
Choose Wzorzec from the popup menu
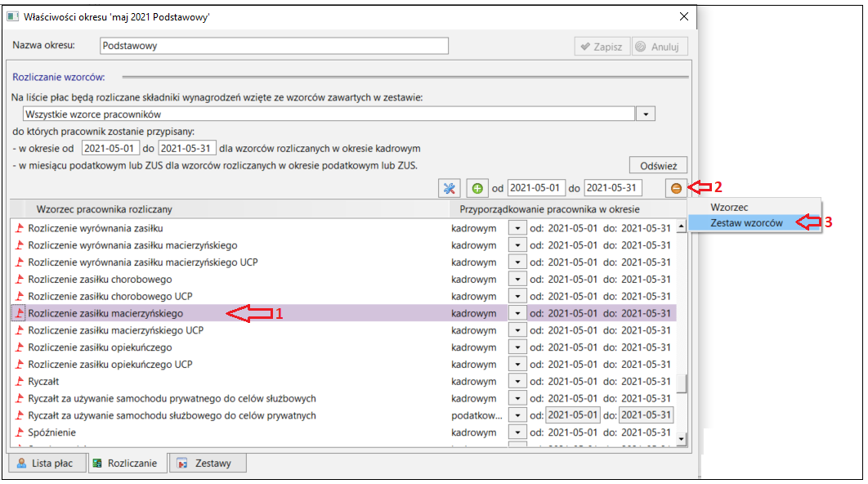[729, 207]
